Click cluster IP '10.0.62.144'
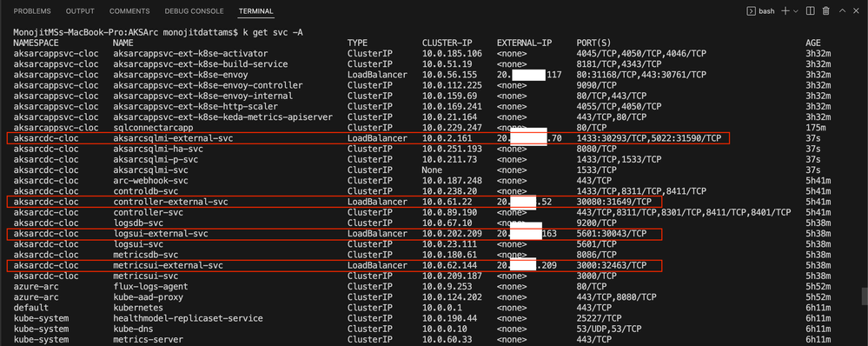The width and height of the screenshot is (868, 346). click(x=449, y=265)
